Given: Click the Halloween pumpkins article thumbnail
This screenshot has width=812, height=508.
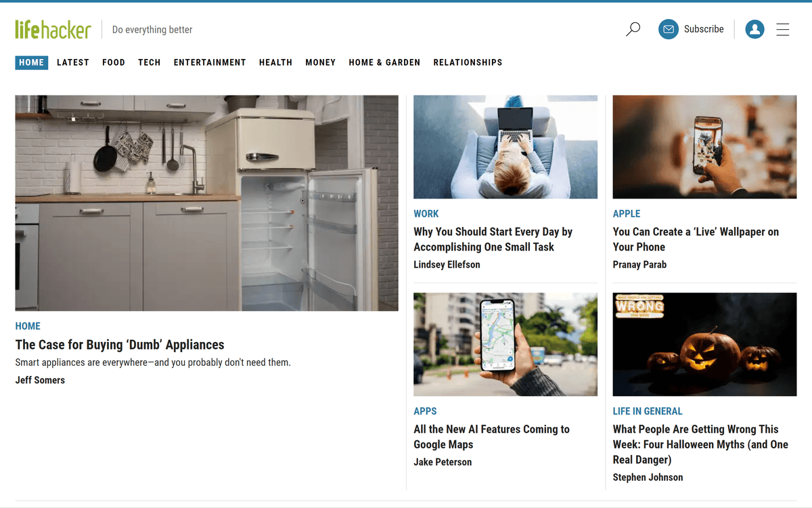Looking at the screenshot, I should click(x=704, y=344).
